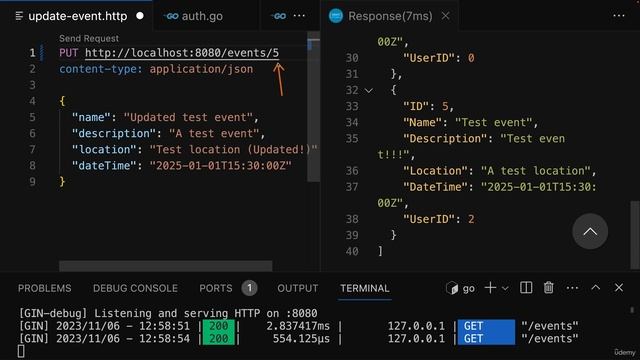Screen dimensions: 640x360
Task: Close the bottom terminal panel
Action: click(619, 288)
